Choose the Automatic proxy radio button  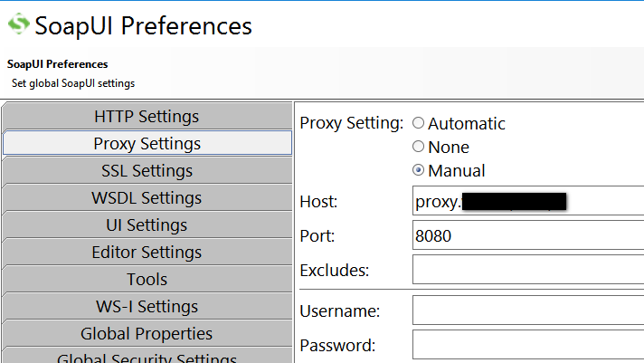click(419, 123)
